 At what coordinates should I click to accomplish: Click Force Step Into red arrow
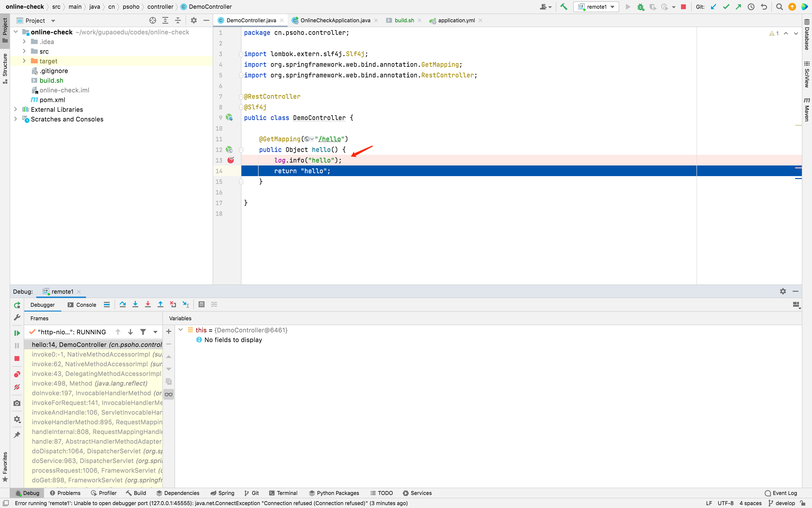click(148, 304)
